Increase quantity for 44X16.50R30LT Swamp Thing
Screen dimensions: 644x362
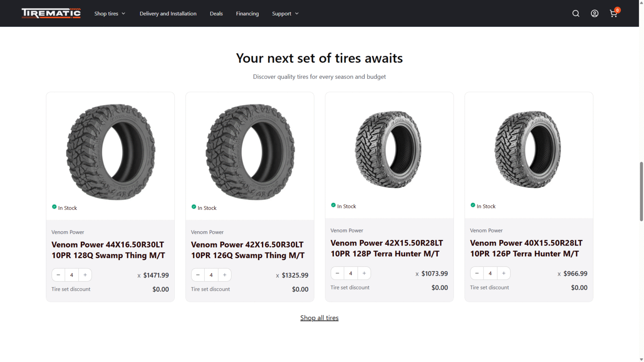[x=85, y=275]
